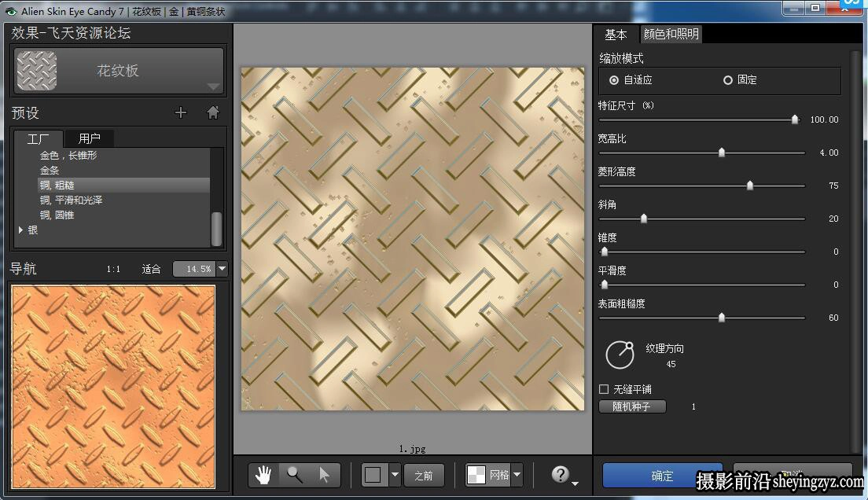Select preset 铜, 平滑和光泽
Screen dimensions: 868x500
pos(71,200)
